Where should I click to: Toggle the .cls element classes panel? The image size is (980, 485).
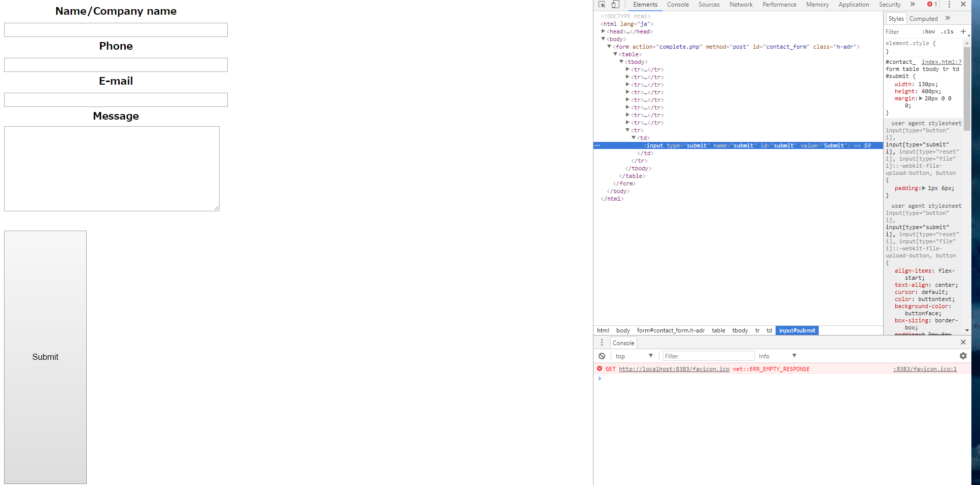[x=947, y=31]
